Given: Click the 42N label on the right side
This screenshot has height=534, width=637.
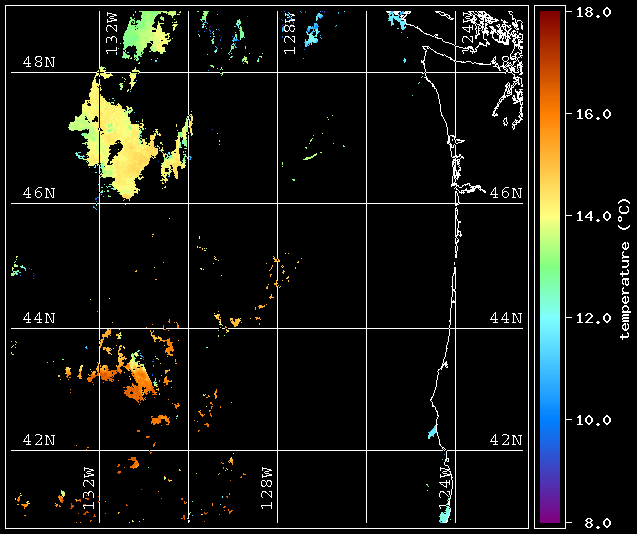Looking at the screenshot, I should pyautogui.click(x=506, y=440).
